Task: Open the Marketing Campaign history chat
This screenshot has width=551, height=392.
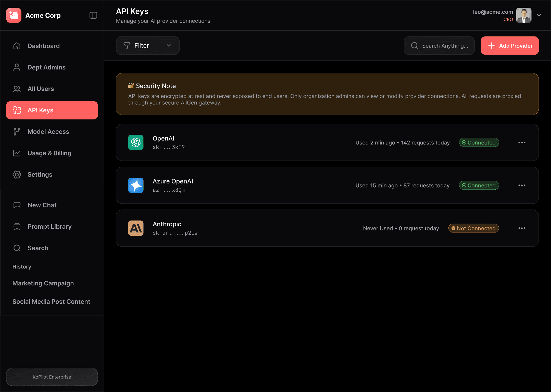Action: [x=43, y=283]
